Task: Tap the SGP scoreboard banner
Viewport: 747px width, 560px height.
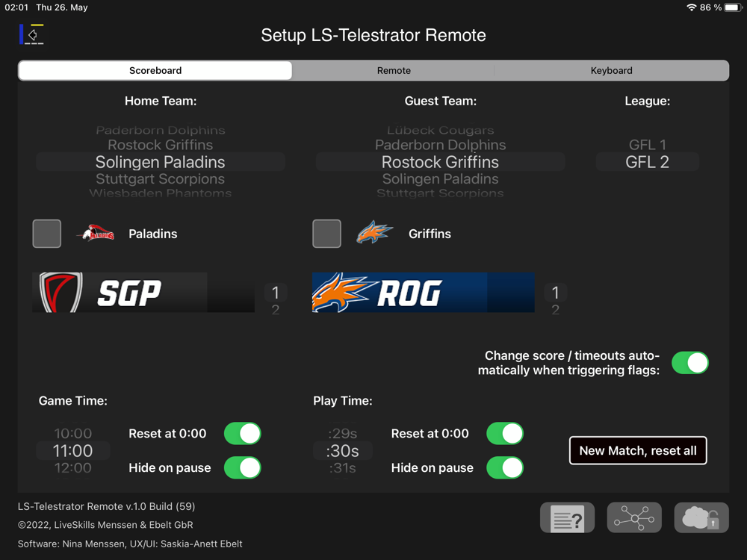Action: (x=143, y=293)
